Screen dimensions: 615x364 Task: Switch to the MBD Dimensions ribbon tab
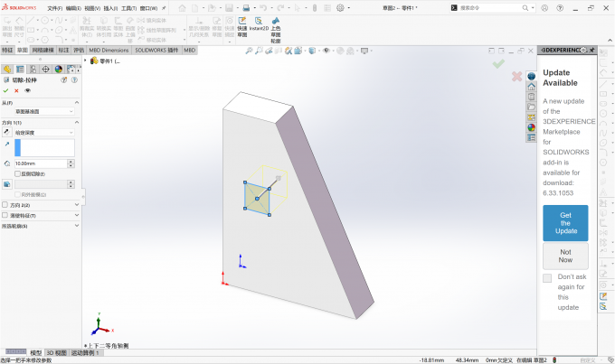pyautogui.click(x=109, y=51)
